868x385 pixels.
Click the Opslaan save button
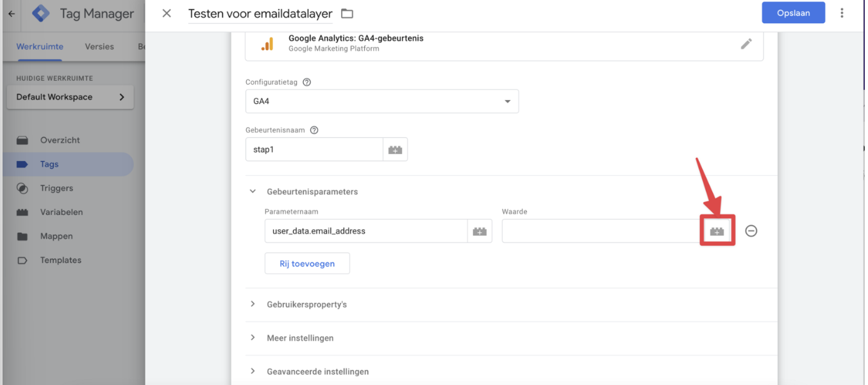point(793,13)
